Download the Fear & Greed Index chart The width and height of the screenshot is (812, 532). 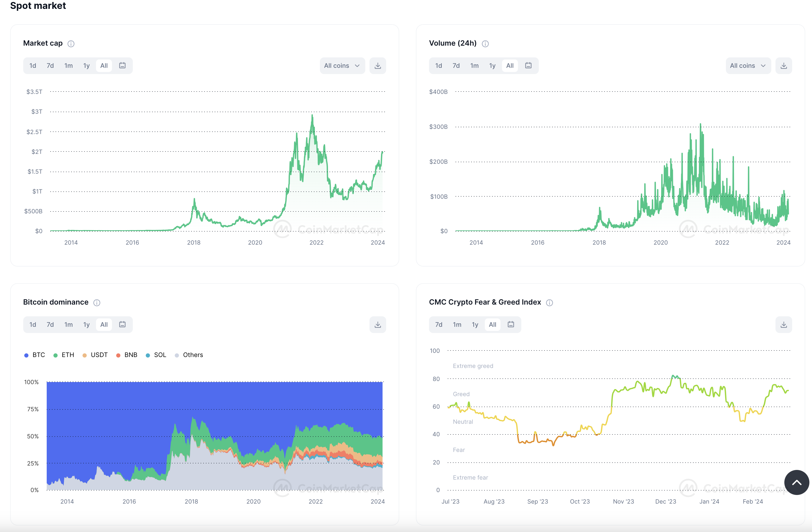783,325
